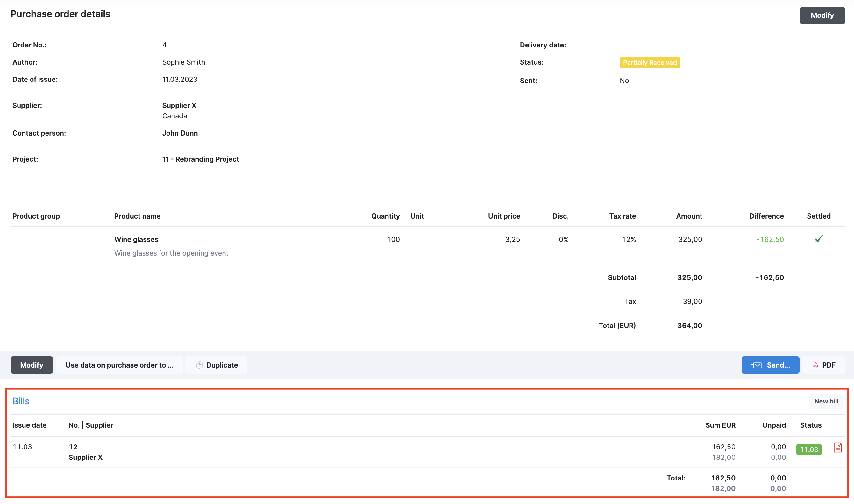
Task: Open bill number 12
Action: pyautogui.click(x=73, y=447)
